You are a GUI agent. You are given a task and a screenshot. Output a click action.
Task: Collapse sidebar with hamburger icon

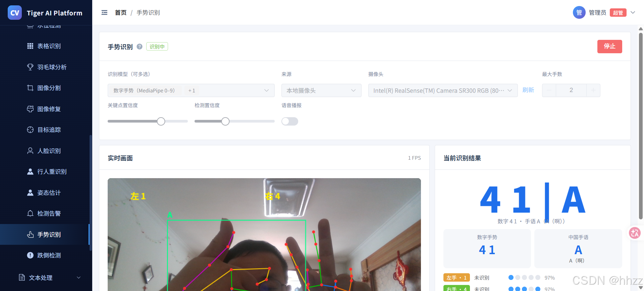coord(104,13)
